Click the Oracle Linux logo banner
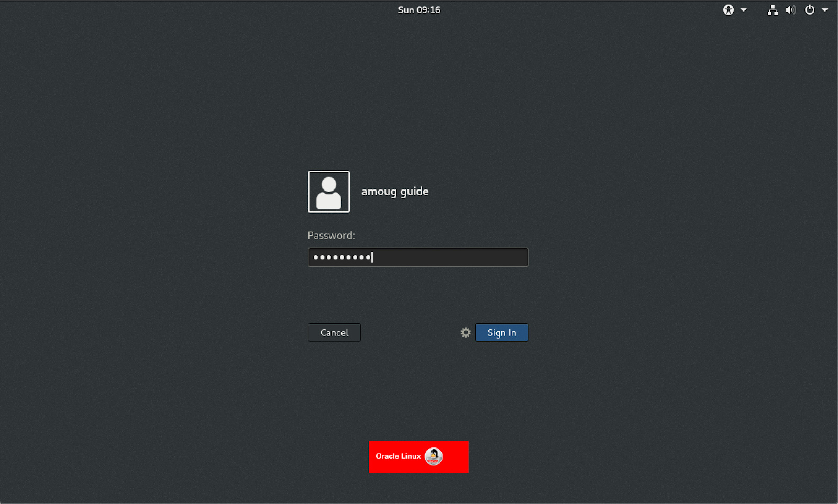 pos(418,457)
